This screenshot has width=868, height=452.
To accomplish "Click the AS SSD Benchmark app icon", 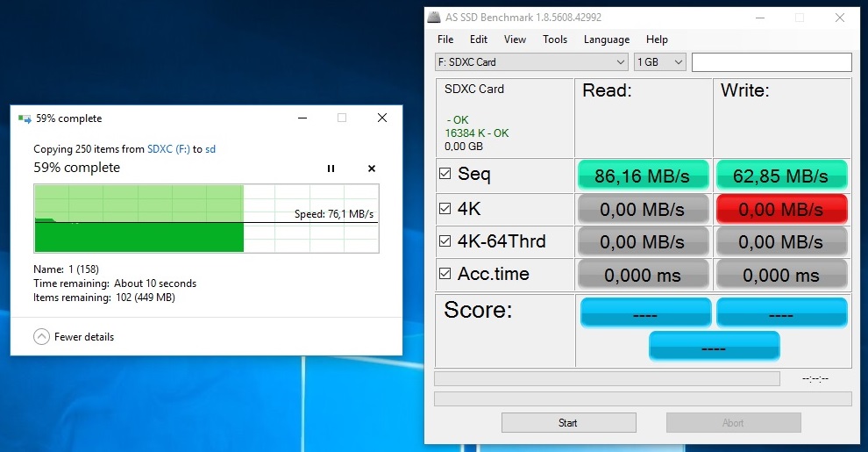I will (x=434, y=18).
